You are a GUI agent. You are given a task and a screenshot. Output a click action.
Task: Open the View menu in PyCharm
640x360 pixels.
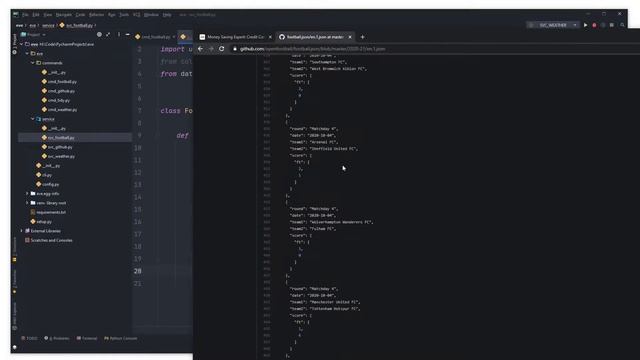(48, 15)
